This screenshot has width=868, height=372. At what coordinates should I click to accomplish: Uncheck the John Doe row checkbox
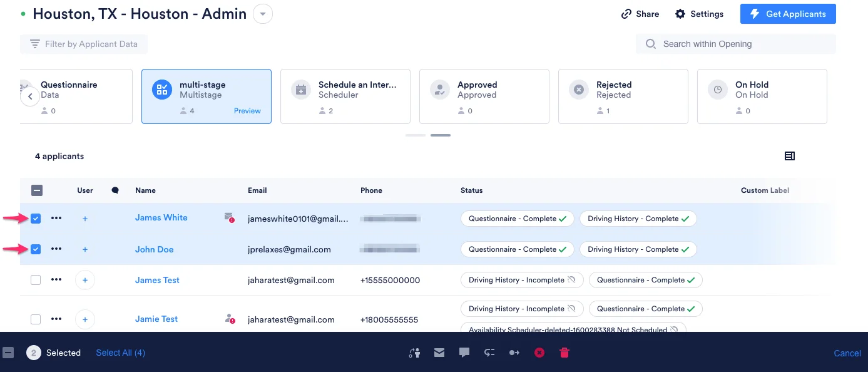[x=36, y=249]
